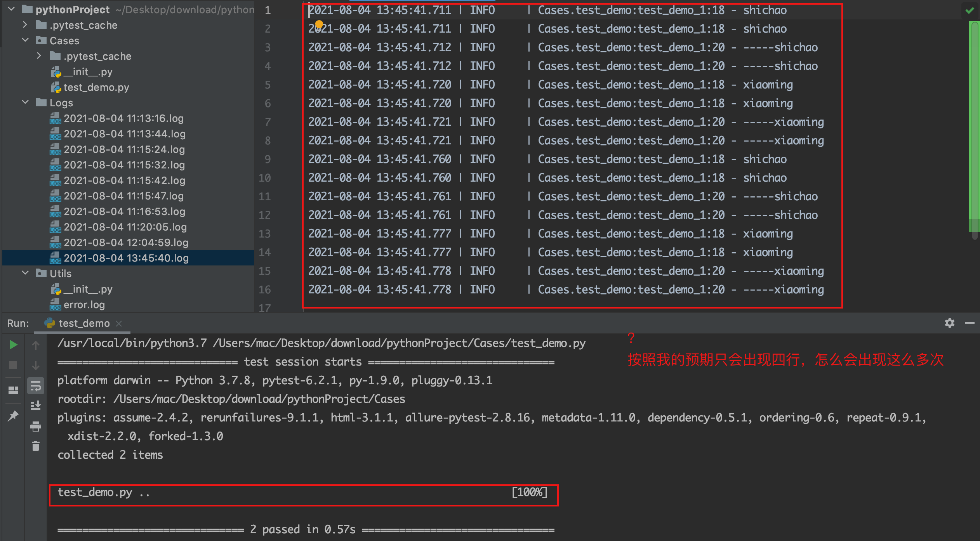Collapse the Cases folder
The height and width of the screenshot is (541, 980).
click(x=26, y=40)
